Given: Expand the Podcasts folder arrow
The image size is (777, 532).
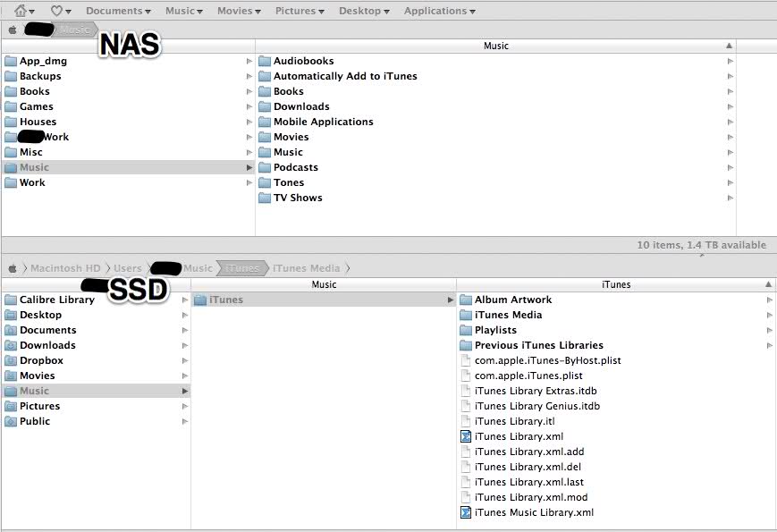Looking at the screenshot, I should (730, 167).
